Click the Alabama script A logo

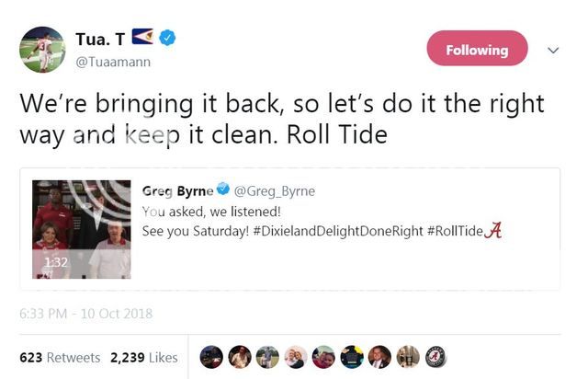492,230
